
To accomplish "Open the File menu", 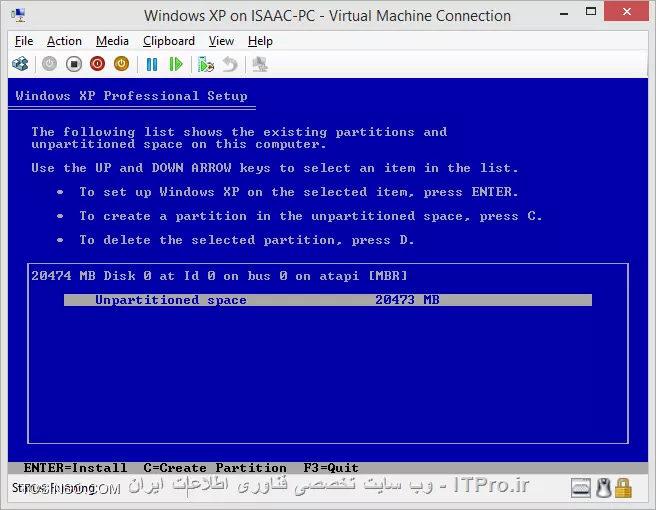I will point(24,41).
